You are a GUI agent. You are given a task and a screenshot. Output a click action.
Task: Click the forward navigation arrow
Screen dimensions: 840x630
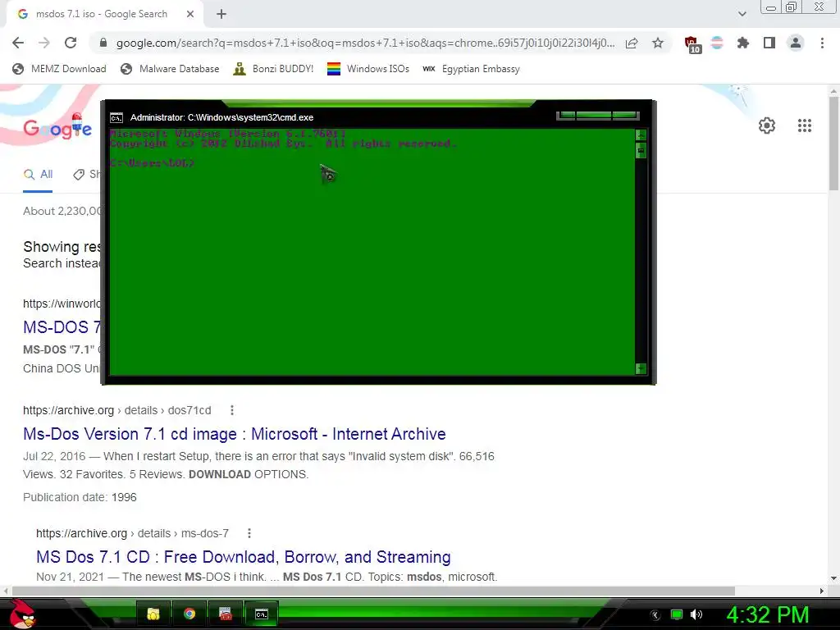point(44,43)
